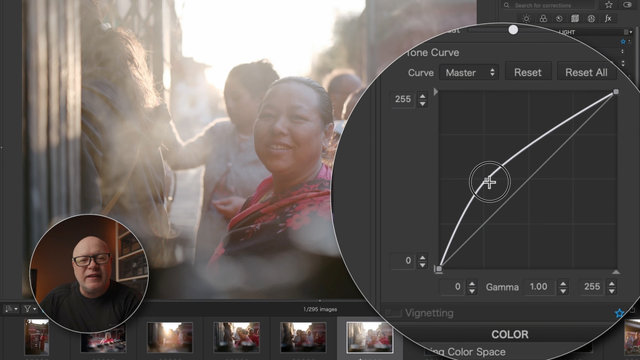This screenshot has height=360, width=640.
Task: Click the Vignetting panel title
Action: pyautogui.click(x=429, y=313)
